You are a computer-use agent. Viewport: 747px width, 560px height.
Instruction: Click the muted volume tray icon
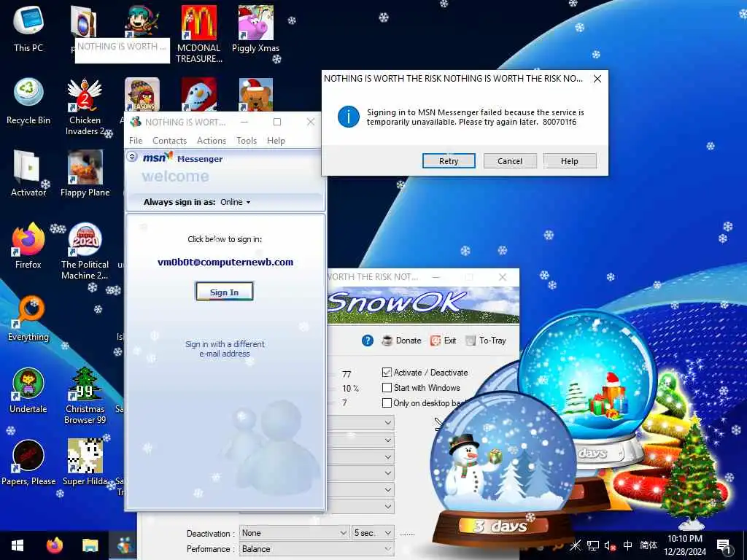pyautogui.click(x=611, y=545)
